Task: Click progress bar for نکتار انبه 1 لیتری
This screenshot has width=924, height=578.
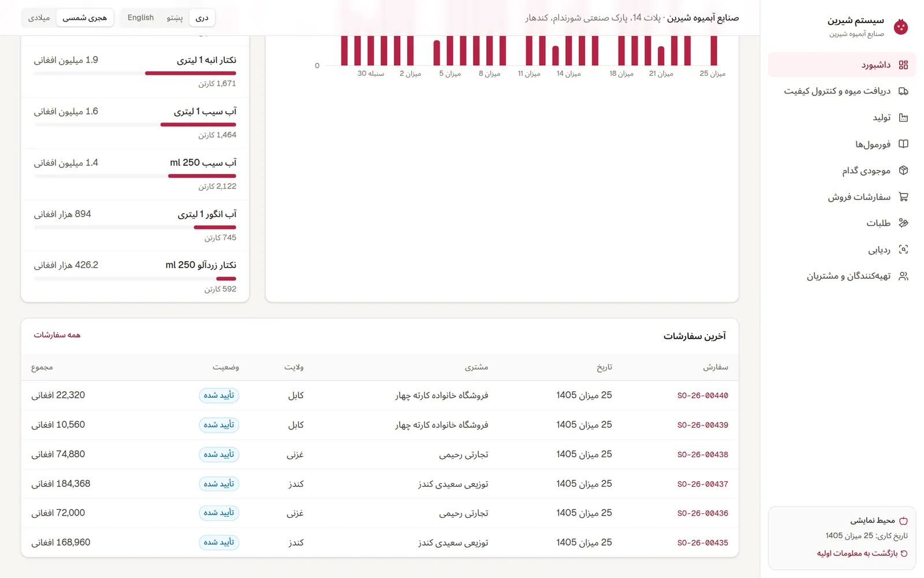Action: [135, 73]
